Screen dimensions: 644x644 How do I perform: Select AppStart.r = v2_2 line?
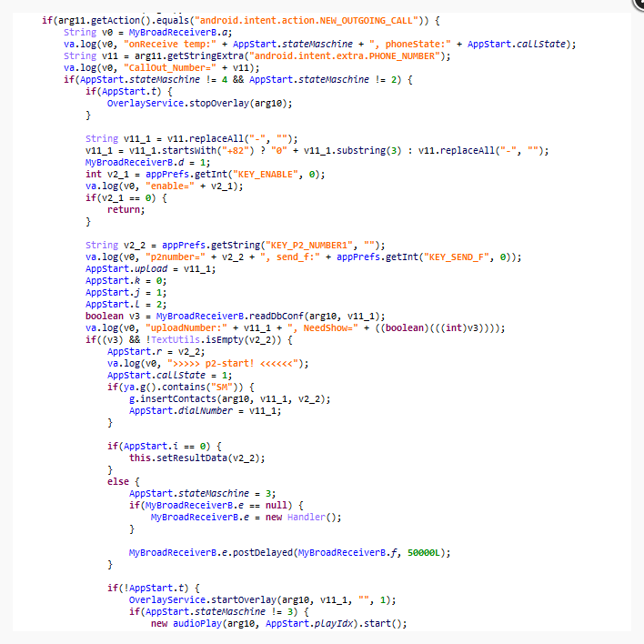point(156,352)
